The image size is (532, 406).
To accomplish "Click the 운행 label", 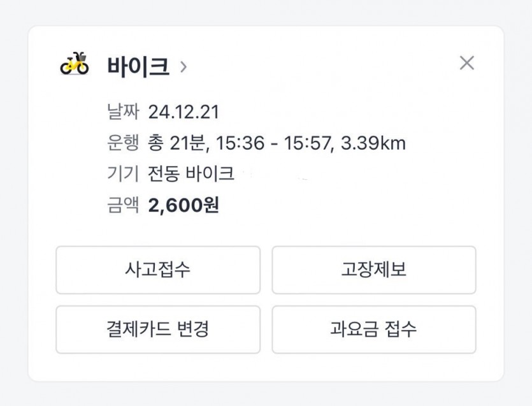I will tap(123, 143).
